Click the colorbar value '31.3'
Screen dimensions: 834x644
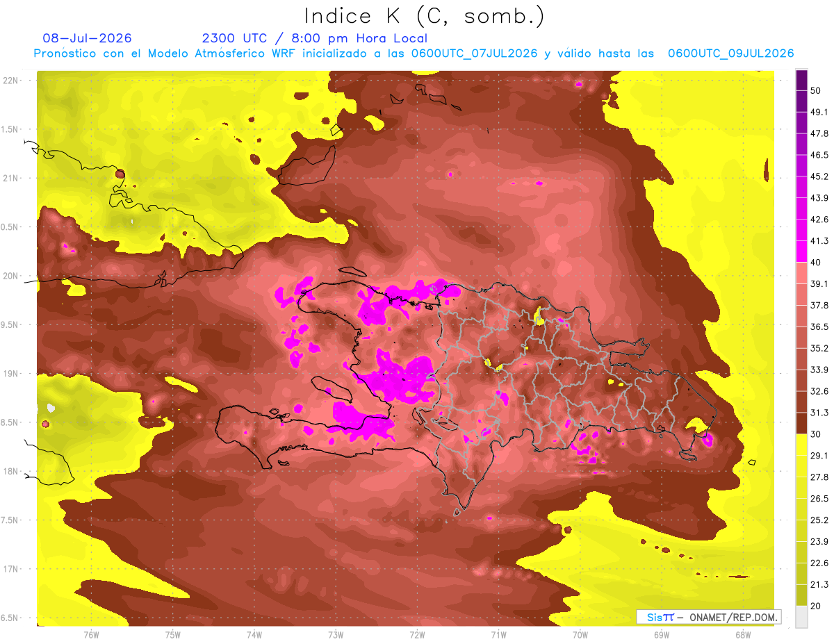819,413
